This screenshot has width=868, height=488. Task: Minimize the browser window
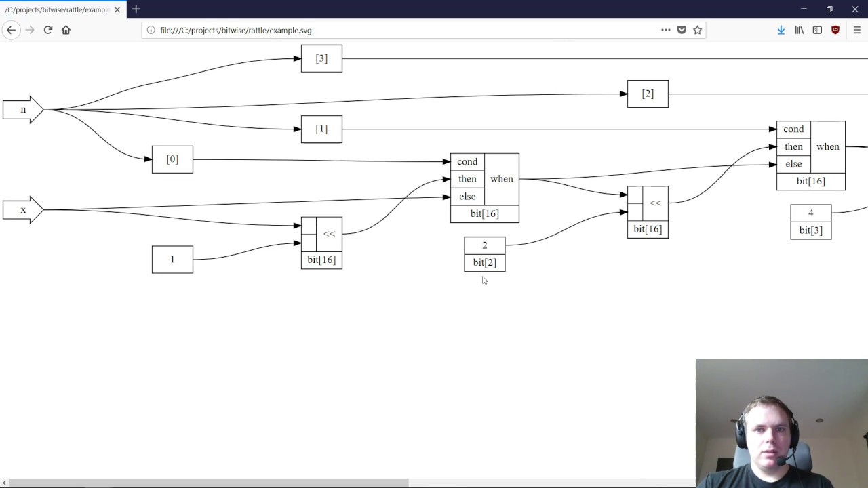[804, 9]
